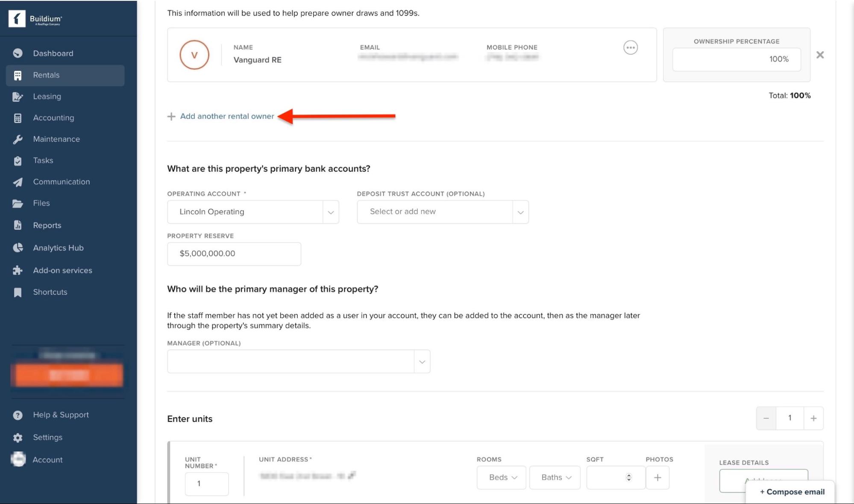Click the Maintenance wrench icon in the sidebar
Screen dimensions: 854x504
coord(18,139)
